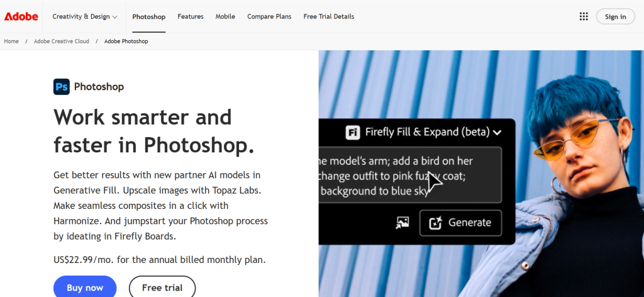Viewport: 644px width, 297px height.
Task: Open the Features tab
Action: click(x=191, y=16)
